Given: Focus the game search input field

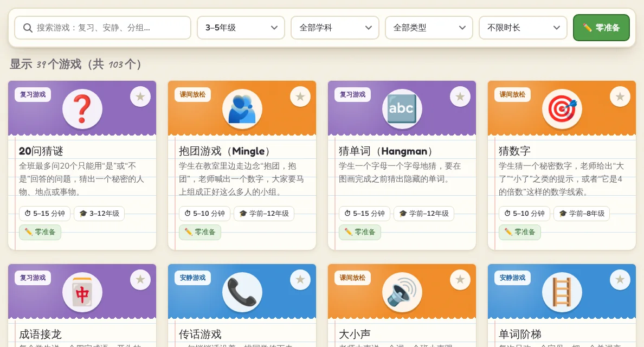Looking at the screenshot, I should click(x=102, y=28).
